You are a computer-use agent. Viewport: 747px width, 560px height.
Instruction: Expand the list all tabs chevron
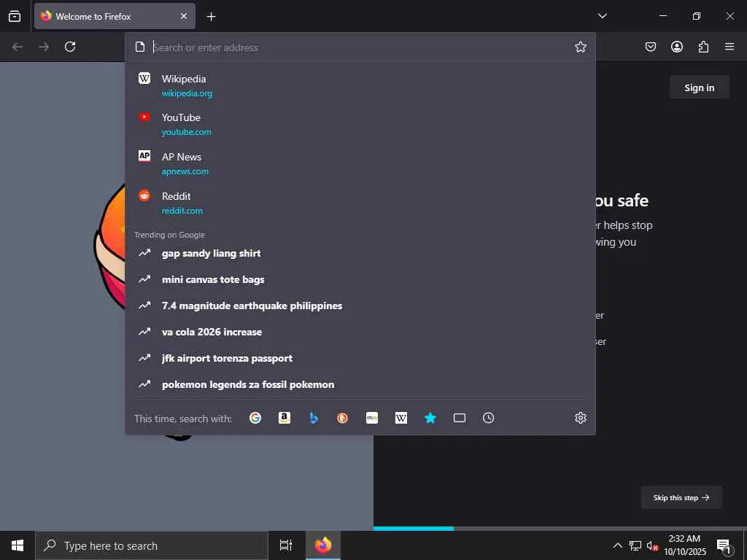coord(603,16)
